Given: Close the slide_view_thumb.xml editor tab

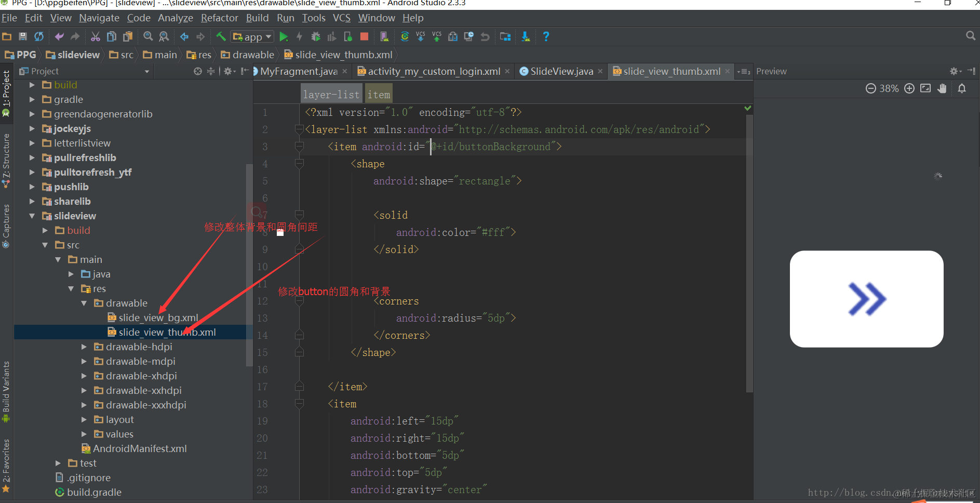Looking at the screenshot, I should (x=728, y=71).
